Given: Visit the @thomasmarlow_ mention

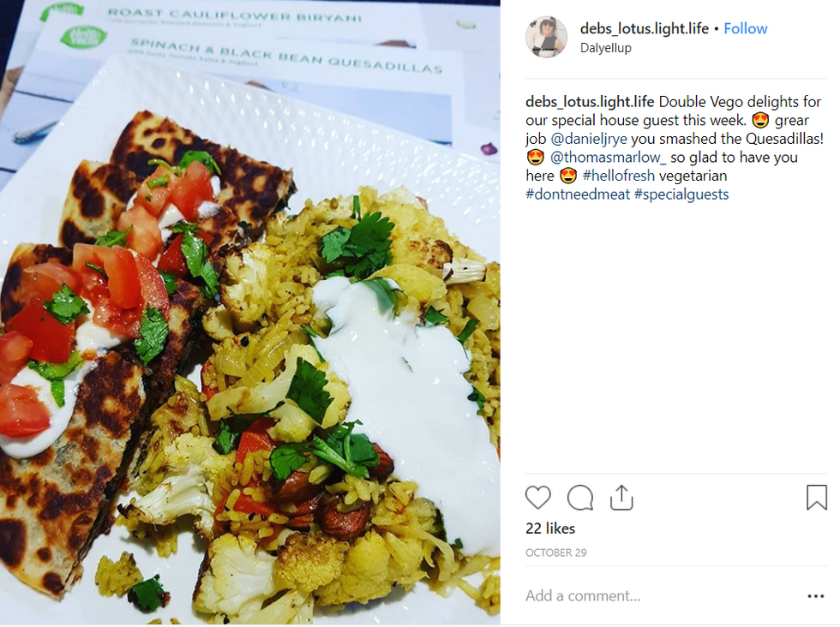Looking at the screenshot, I should coord(608,157).
